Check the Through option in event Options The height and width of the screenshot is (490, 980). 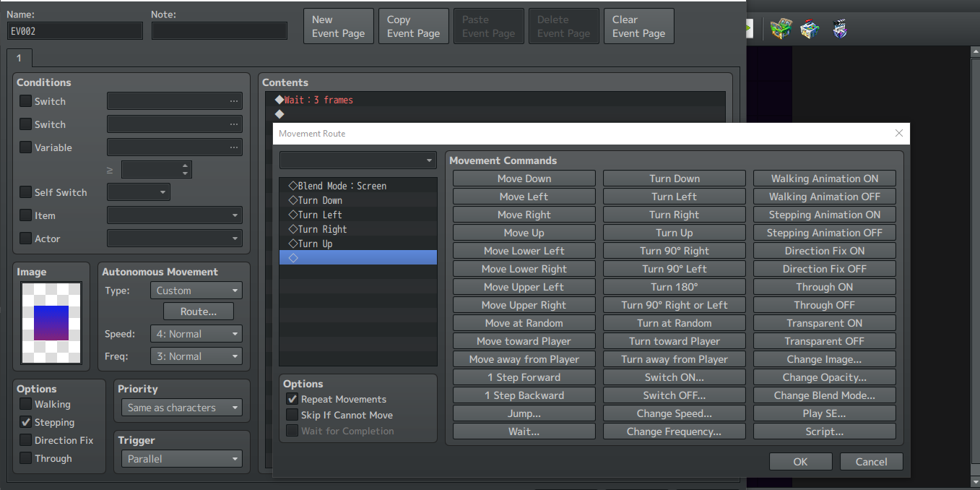(x=26, y=458)
